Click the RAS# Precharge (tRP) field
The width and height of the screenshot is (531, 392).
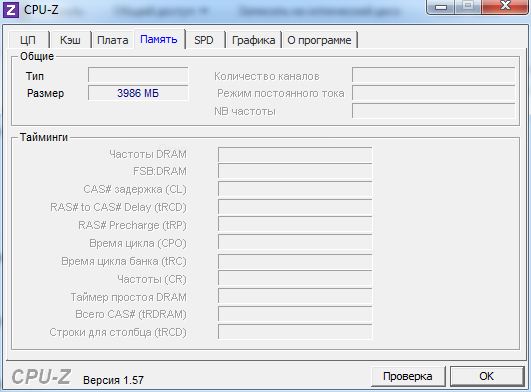click(295, 225)
